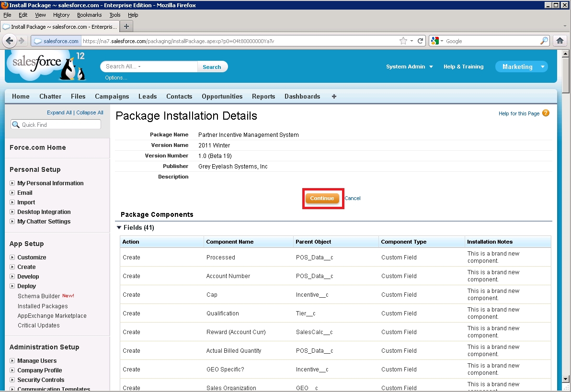Click the Installed Packages link

click(x=43, y=306)
